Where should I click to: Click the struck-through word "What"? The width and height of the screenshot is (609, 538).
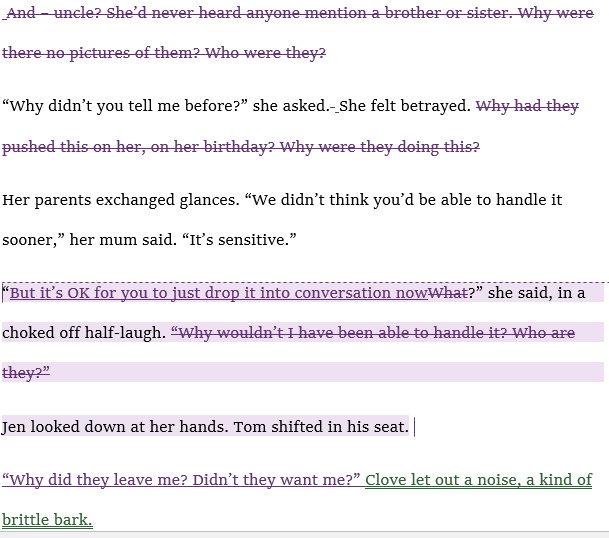447,293
